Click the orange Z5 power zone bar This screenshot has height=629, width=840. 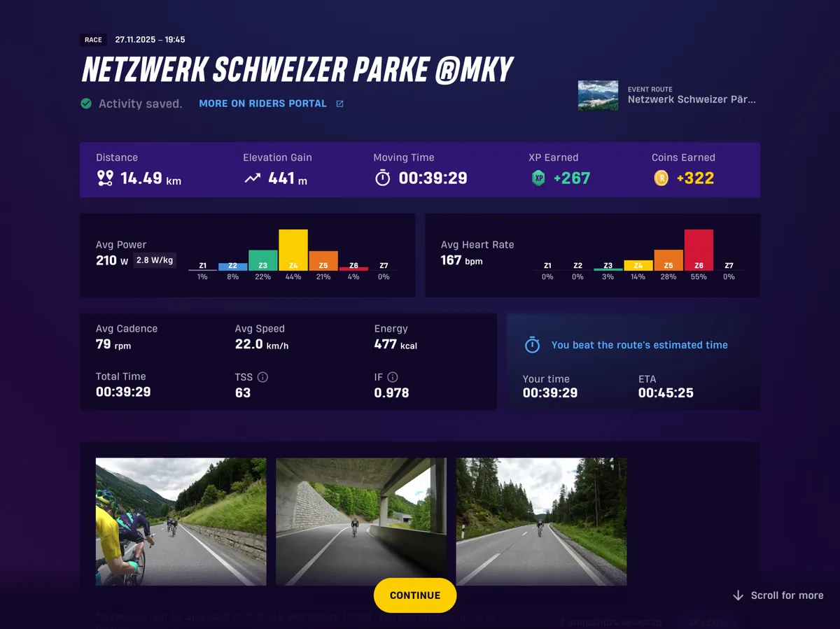[x=323, y=261]
